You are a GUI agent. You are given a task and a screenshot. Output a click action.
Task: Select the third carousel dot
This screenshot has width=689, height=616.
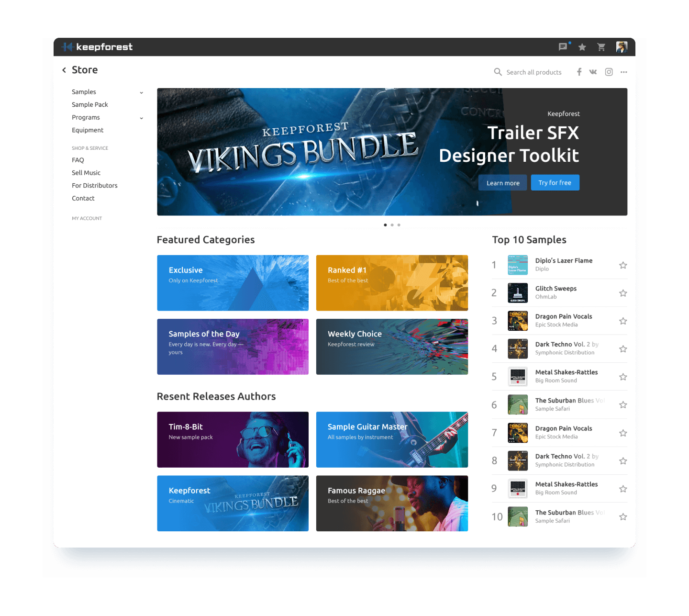click(399, 225)
